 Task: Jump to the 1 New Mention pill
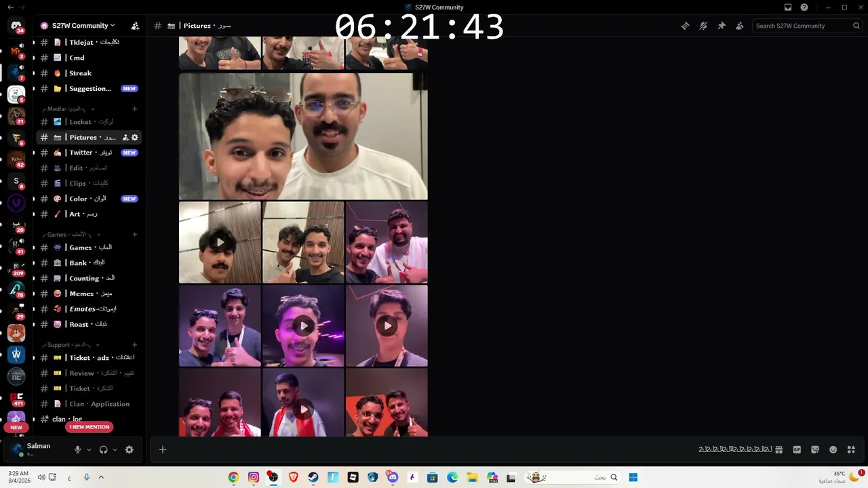(89, 427)
